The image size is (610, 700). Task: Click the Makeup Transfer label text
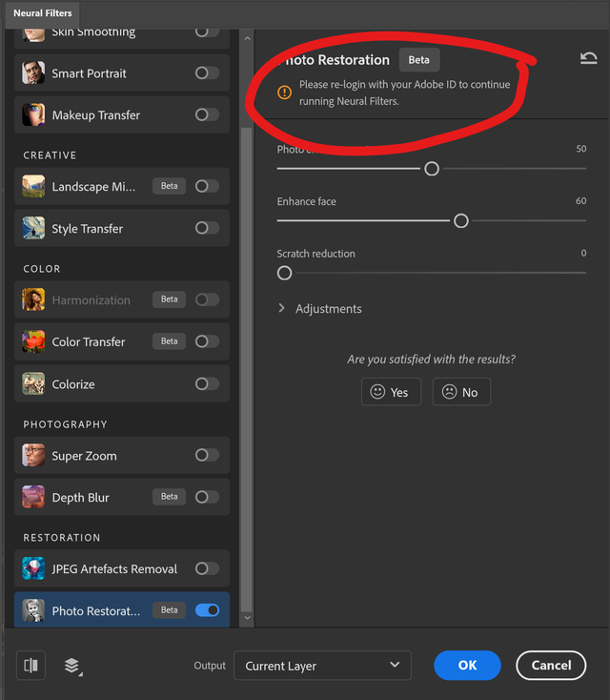(96, 115)
